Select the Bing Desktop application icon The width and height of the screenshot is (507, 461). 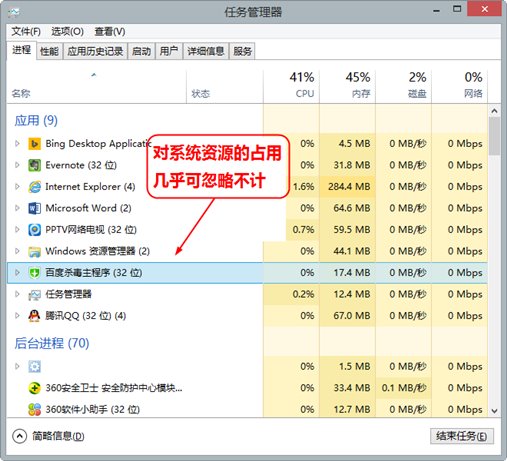(x=34, y=144)
